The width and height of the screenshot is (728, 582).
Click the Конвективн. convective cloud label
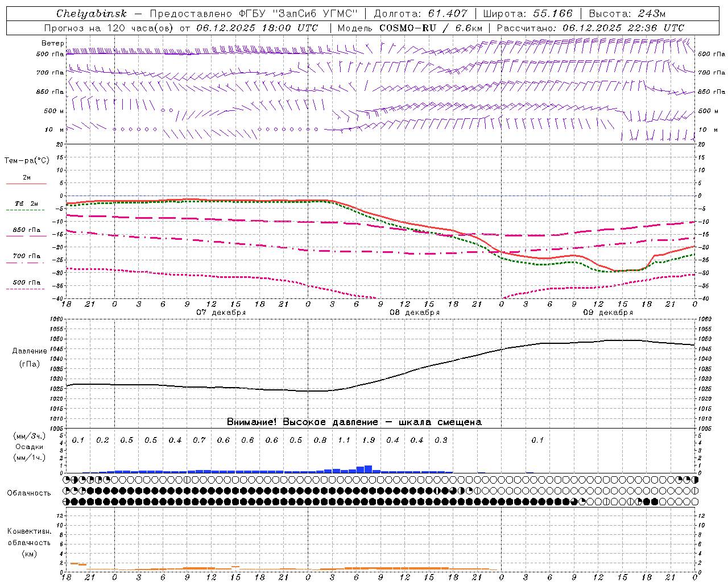[30, 531]
